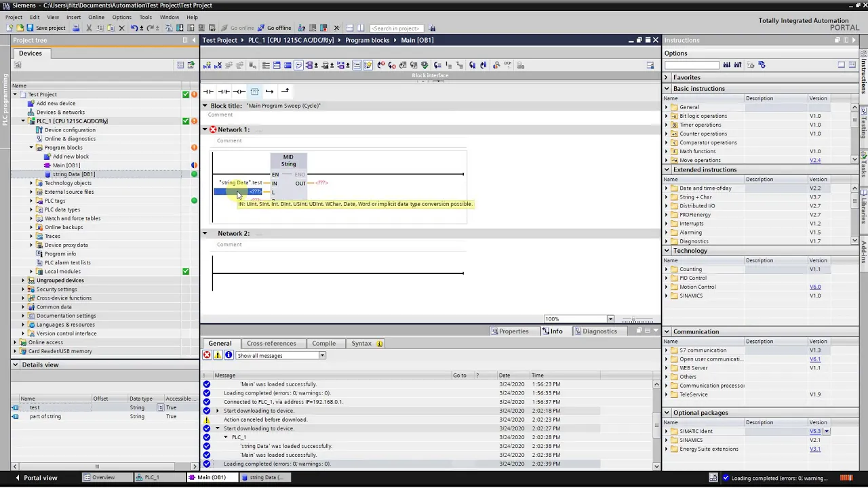This screenshot has height=488, width=868.
Task: Click the Delete X icon in main toolbar
Action: [x=121, y=28]
